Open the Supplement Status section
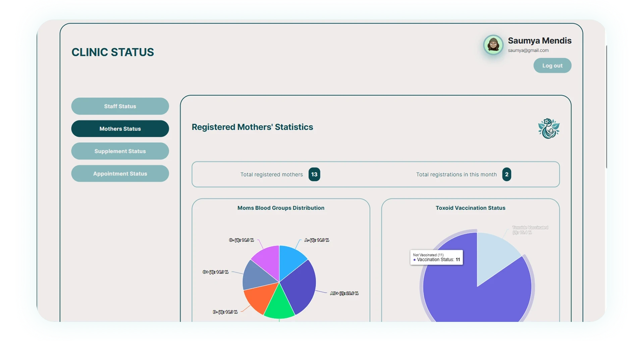Viewport: 644px width, 341px height. pos(120,151)
